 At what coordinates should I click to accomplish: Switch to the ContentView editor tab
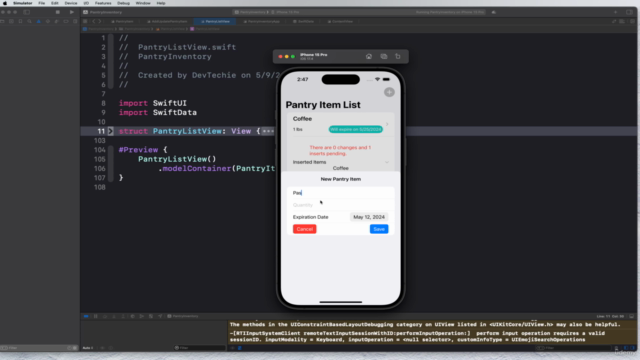340,21
